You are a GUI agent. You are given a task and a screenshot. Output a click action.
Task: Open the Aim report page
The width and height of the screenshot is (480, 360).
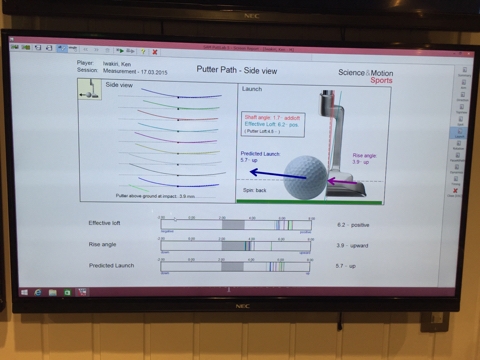tap(464, 84)
